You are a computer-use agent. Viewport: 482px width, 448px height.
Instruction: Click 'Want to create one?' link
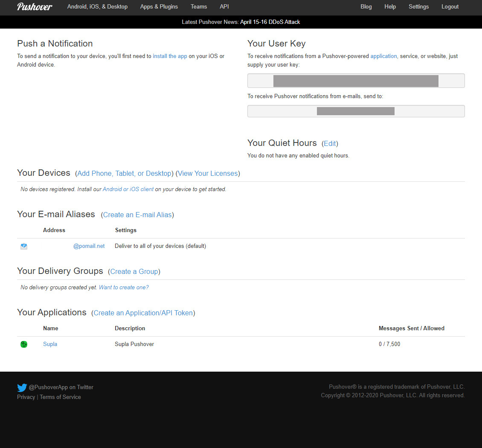click(124, 287)
